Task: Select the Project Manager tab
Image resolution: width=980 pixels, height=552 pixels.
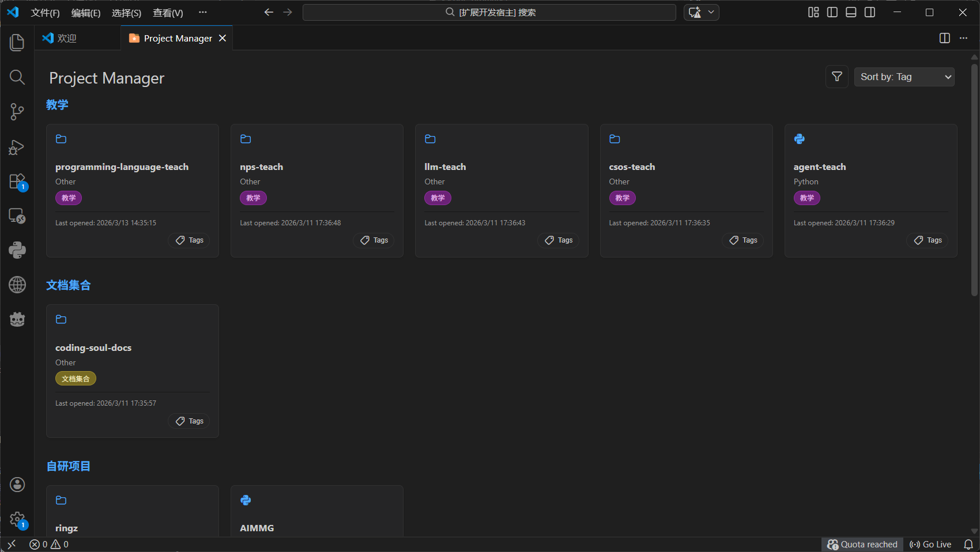Action: (178, 38)
